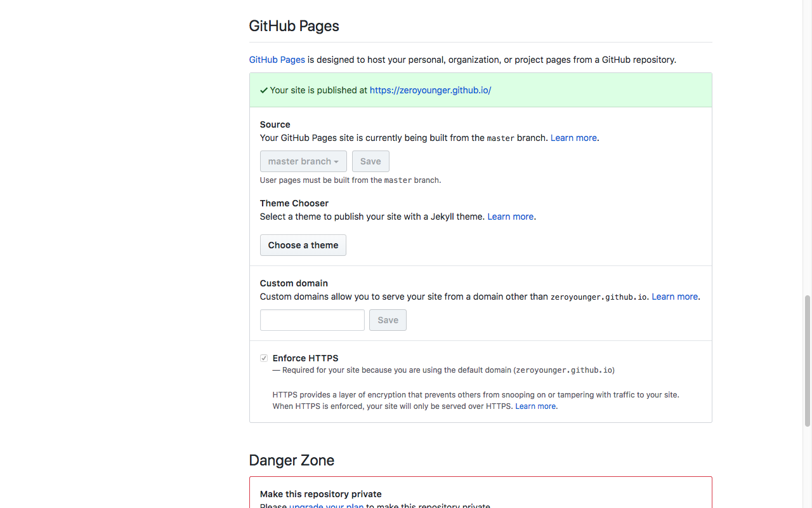Click Save button beside custom domain field
The height and width of the screenshot is (508, 812).
click(388, 320)
